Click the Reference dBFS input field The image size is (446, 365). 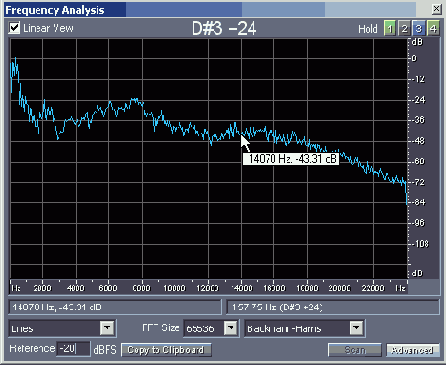point(73,349)
